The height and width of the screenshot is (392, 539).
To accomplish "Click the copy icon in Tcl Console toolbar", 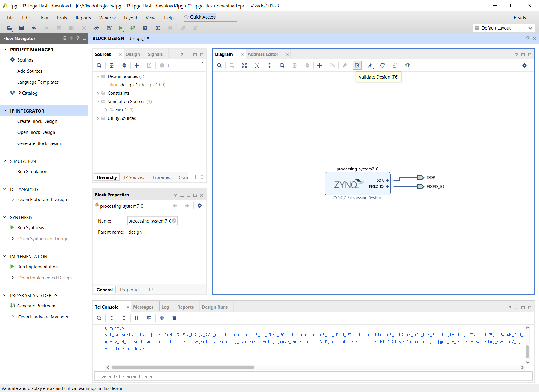I will click(149, 318).
